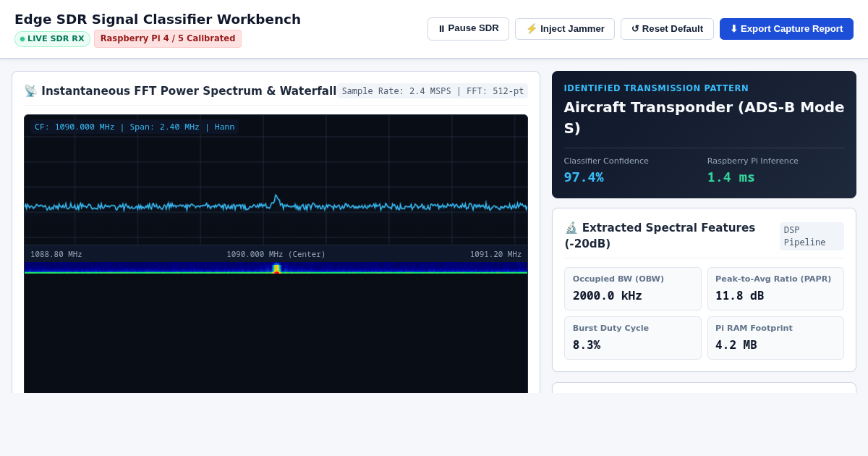This screenshot has width=868, height=456.
Task: Click the CF 1090.000 MHz span overlay text
Action: [x=135, y=127]
